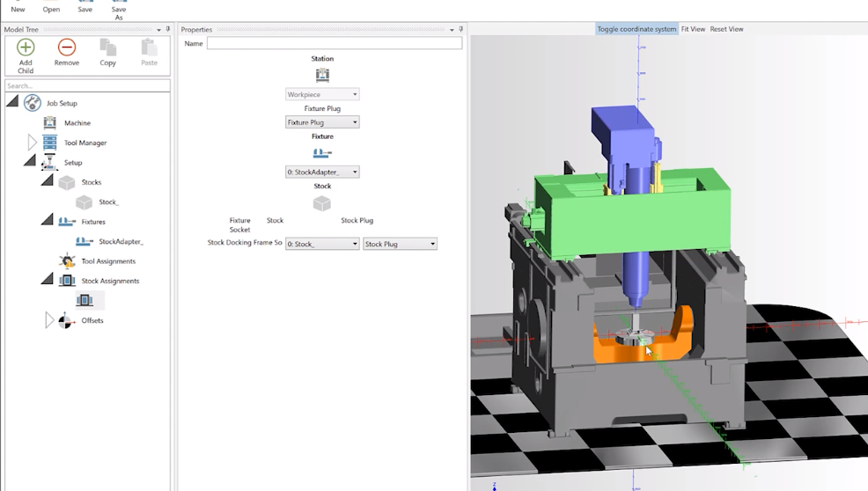Click Reset View in viewport toolbar
The height and width of the screenshot is (491, 868).
[x=727, y=29]
